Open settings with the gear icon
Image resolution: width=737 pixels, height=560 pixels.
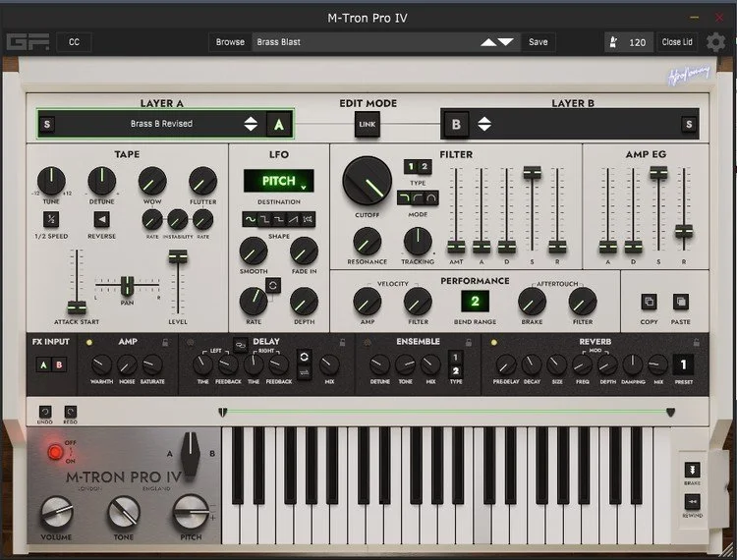pyautogui.click(x=715, y=42)
